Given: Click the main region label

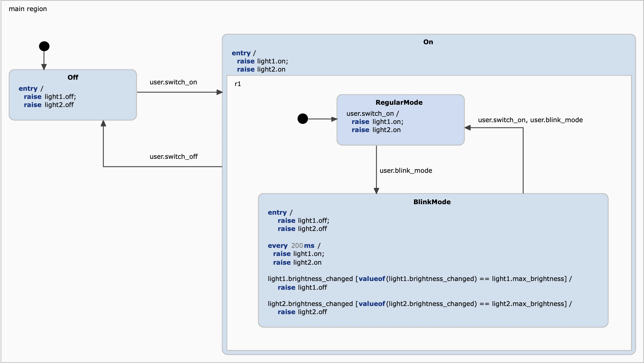Looking at the screenshot, I should click(28, 9).
